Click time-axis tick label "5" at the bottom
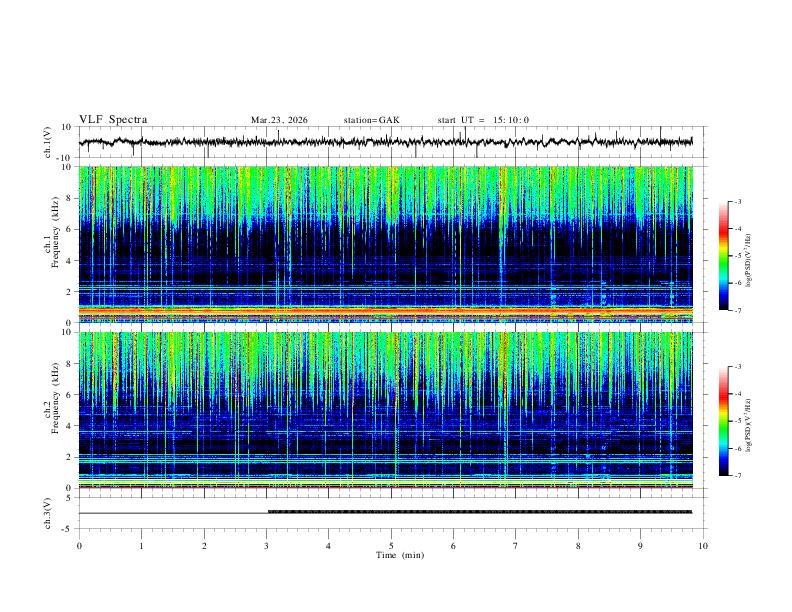Viewport: 792px width, 612px height. 391,546
